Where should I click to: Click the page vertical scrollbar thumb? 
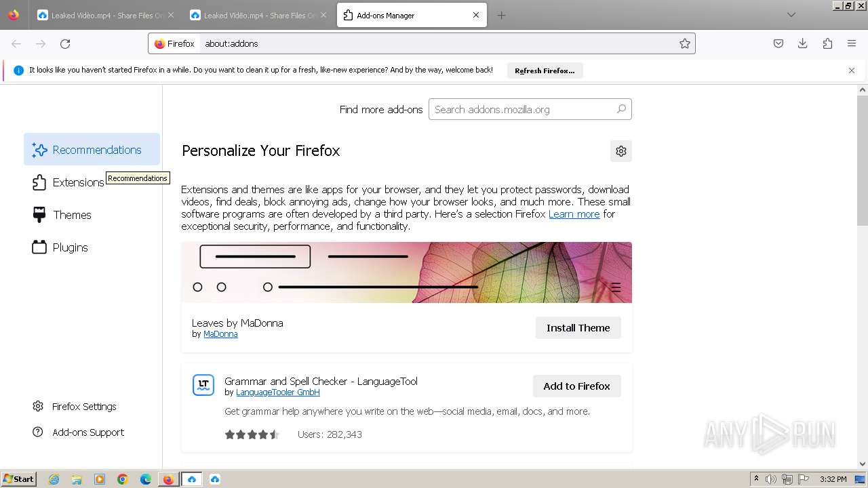[863, 161]
